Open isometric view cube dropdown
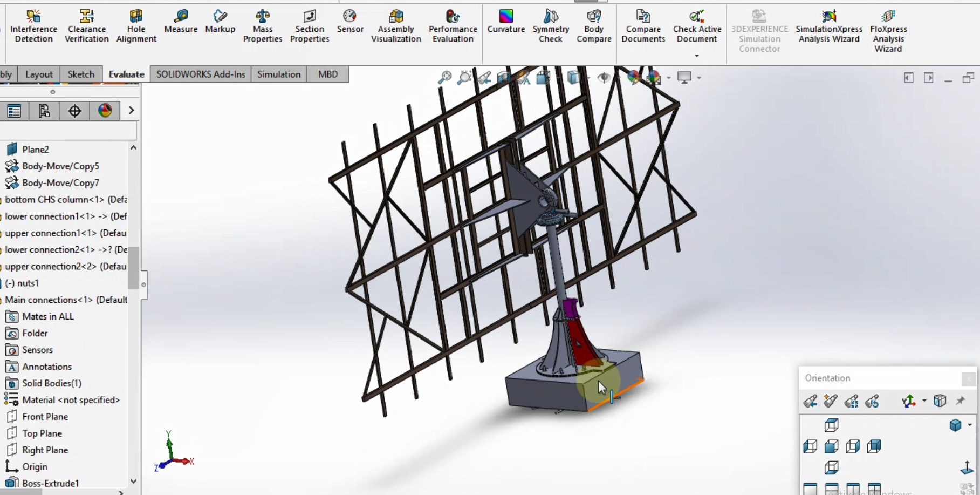Image resolution: width=980 pixels, height=495 pixels. (970, 425)
